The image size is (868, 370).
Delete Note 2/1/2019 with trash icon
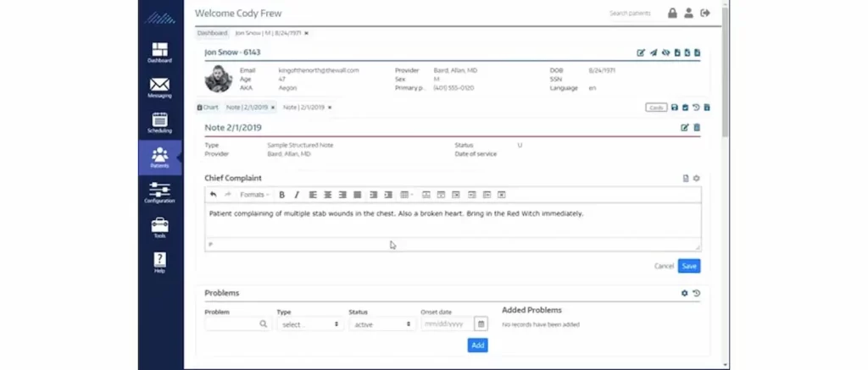(697, 128)
